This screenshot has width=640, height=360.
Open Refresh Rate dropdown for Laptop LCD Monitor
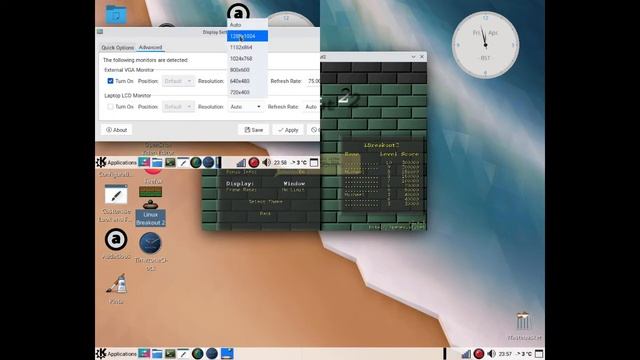[x=312, y=107]
